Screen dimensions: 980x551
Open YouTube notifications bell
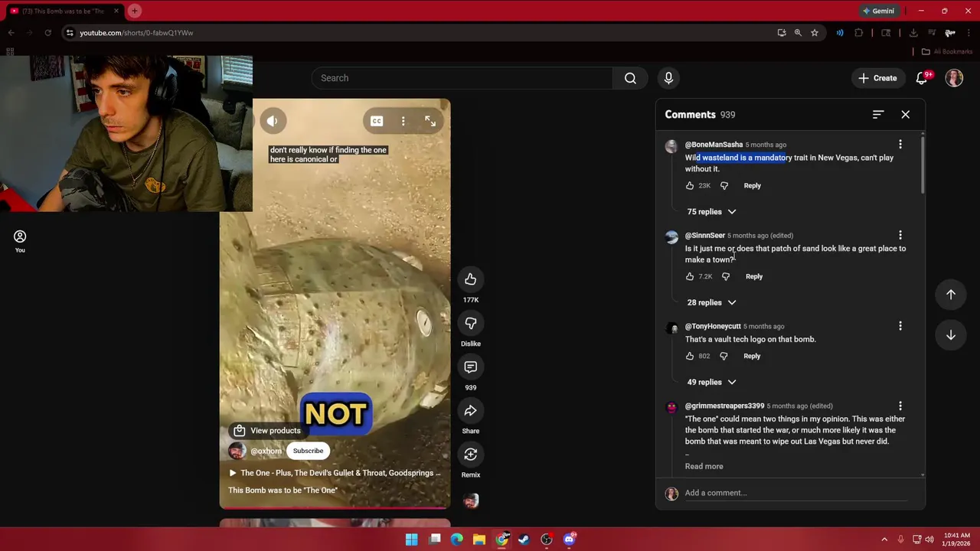[922, 78]
